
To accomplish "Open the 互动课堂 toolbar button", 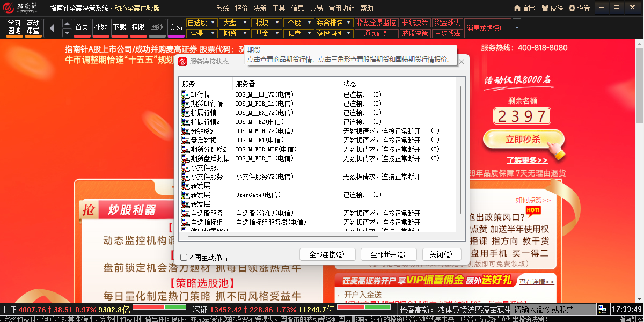I will click(33, 27).
